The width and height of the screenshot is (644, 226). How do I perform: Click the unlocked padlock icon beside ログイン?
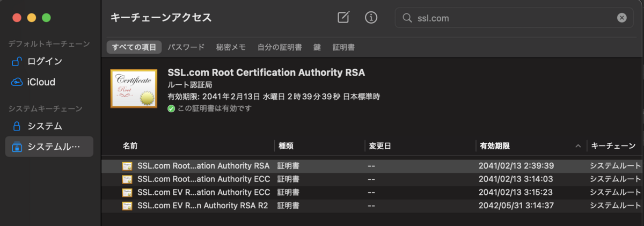pyautogui.click(x=17, y=61)
